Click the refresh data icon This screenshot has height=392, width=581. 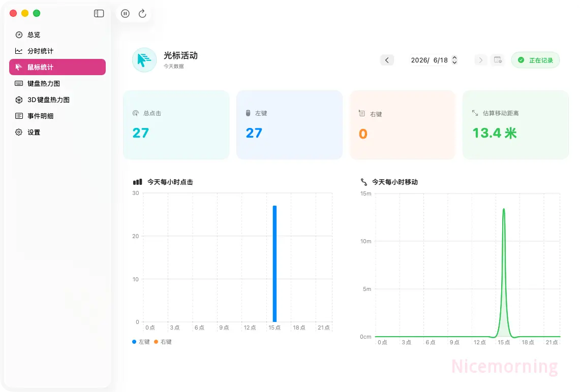[x=142, y=14]
